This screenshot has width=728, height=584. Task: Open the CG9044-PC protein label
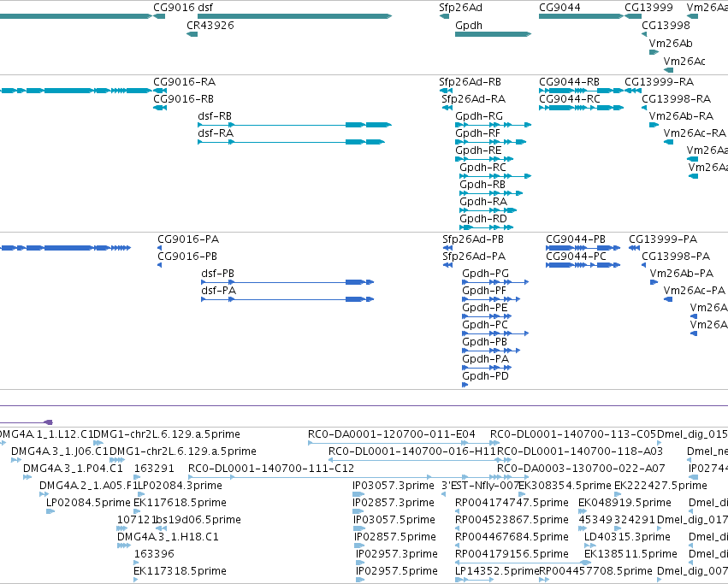point(576,257)
